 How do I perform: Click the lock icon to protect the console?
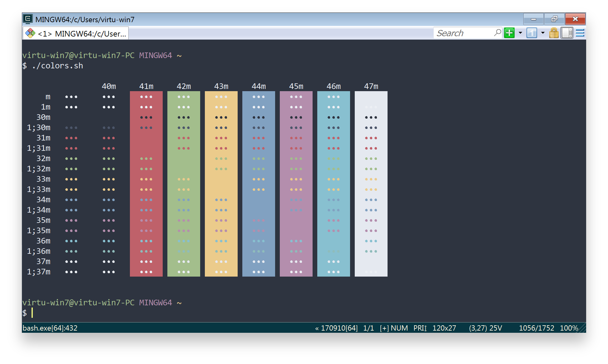point(554,33)
